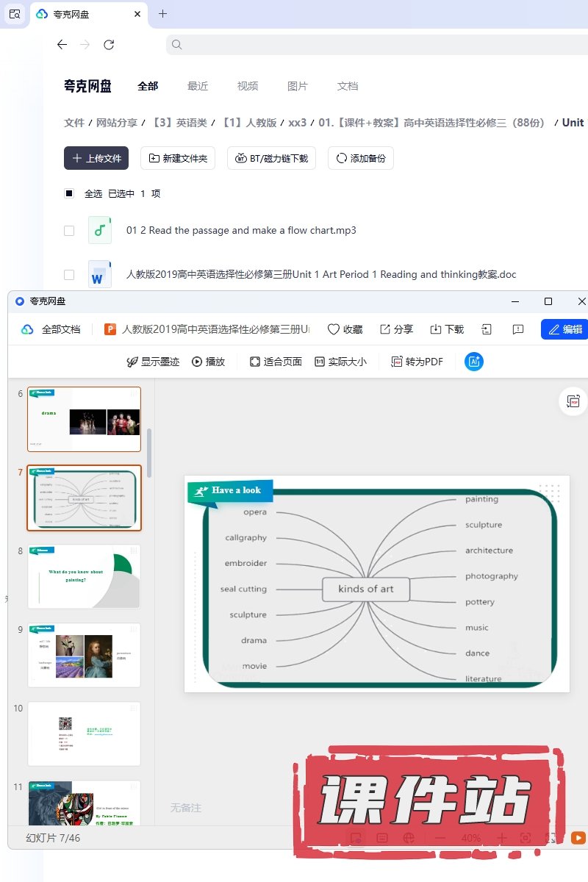Click the AI assistant icon in toolbar
Viewport: 588px width, 882px height.
coord(474,362)
